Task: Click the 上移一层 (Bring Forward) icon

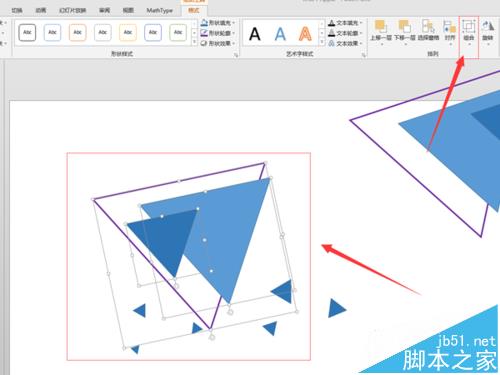Action: click(381, 26)
